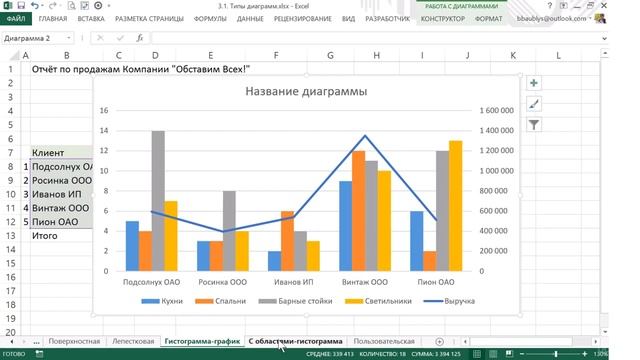Viewport: 640px width, 360px height.
Task: Click the Excel application icon
Action: tap(7, 6)
